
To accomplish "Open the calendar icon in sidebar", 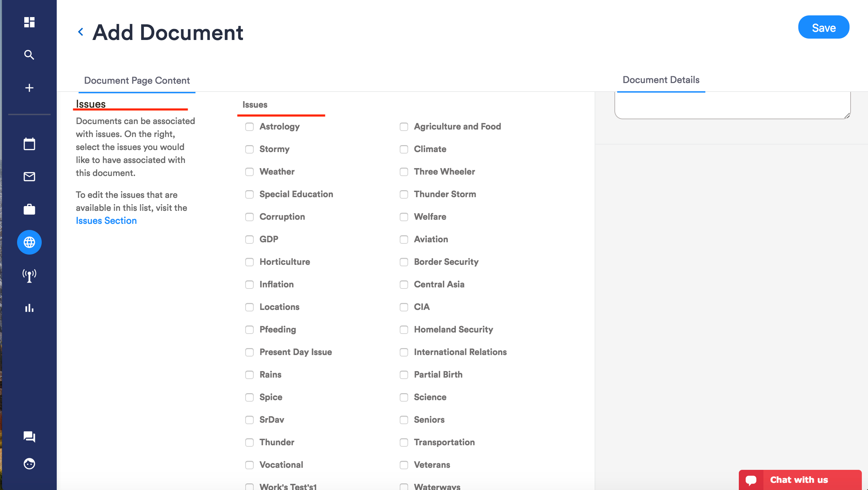I will tap(29, 144).
